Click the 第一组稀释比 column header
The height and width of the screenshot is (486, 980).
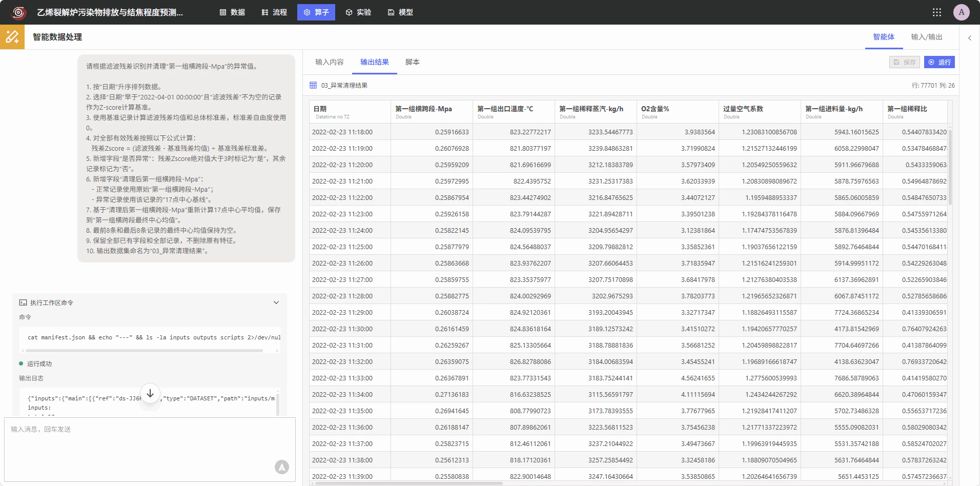(915, 112)
